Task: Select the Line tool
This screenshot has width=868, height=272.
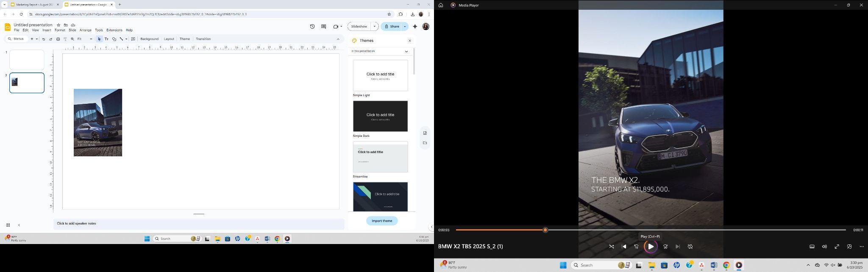Action: point(121,39)
